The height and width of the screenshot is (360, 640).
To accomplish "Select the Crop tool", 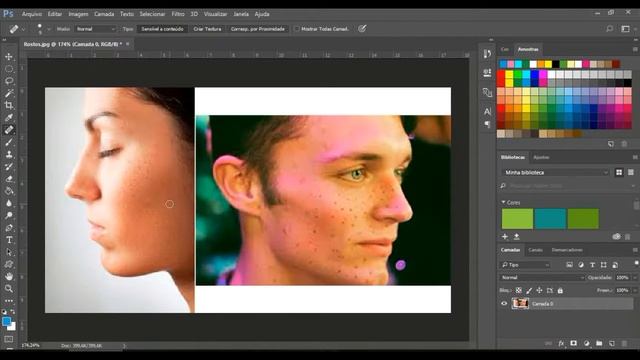I will (9, 105).
